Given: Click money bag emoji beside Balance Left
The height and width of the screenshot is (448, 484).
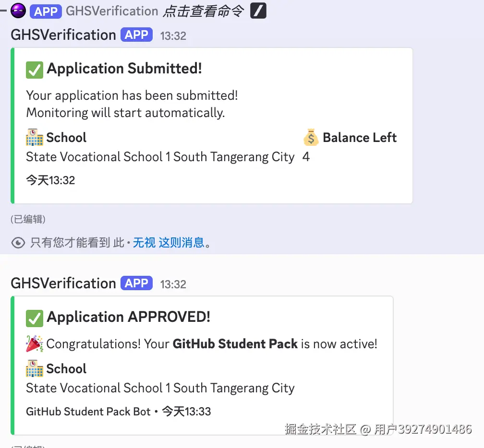Looking at the screenshot, I should point(311,137).
